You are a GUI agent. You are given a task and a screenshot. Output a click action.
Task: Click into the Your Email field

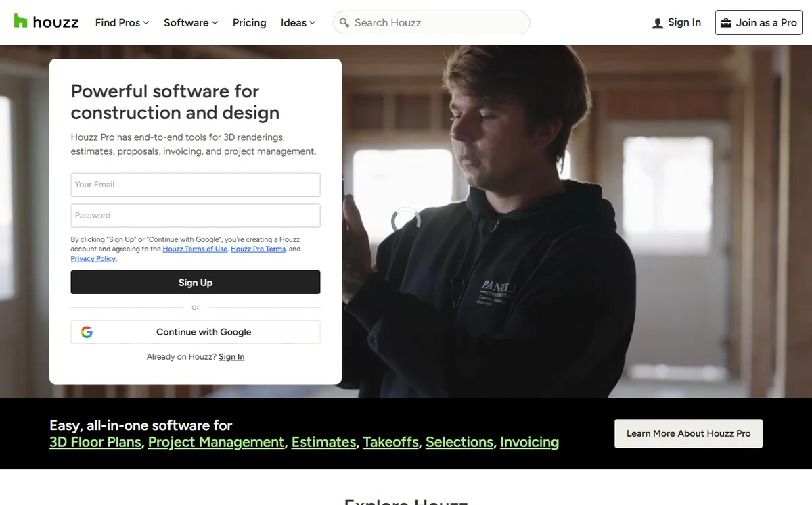click(196, 185)
